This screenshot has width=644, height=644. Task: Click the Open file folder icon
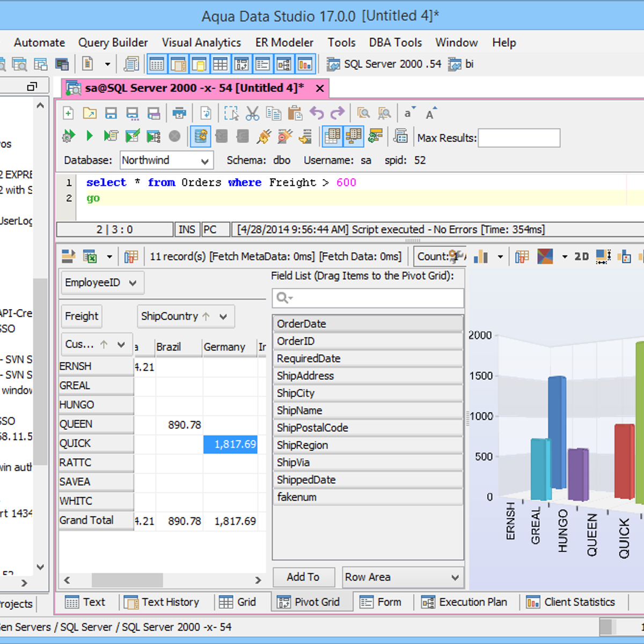(90, 113)
